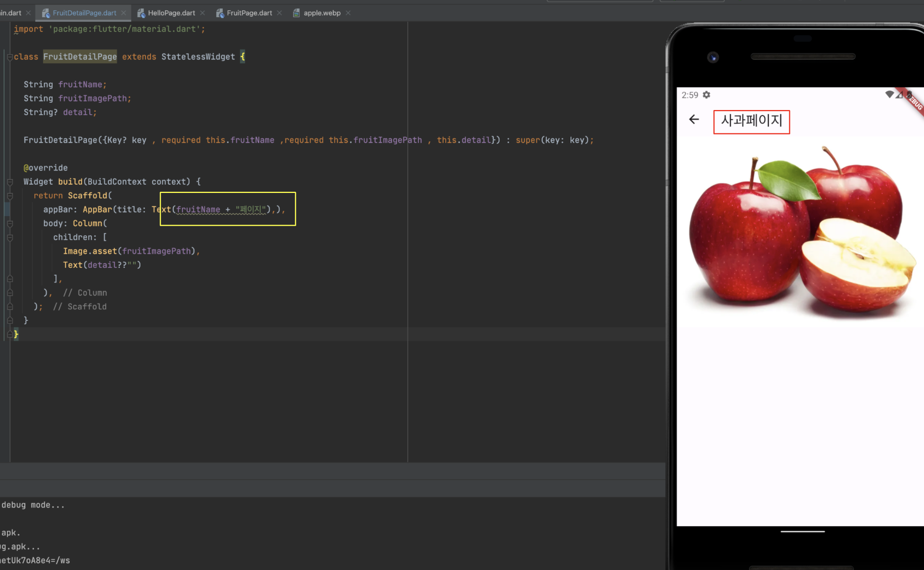The image size is (924, 570).
Task: Fold the body: Column block in gutter
Action: (10, 223)
